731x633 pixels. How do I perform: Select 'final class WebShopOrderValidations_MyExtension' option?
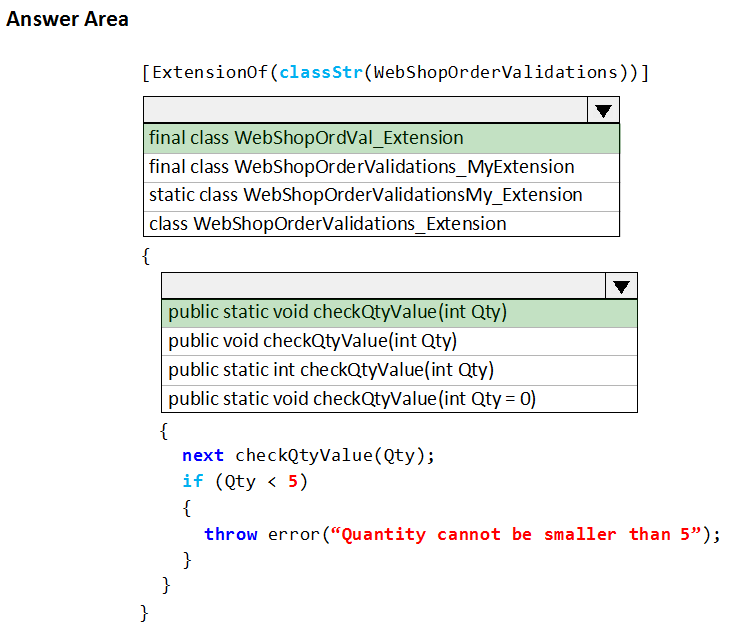click(x=381, y=167)
